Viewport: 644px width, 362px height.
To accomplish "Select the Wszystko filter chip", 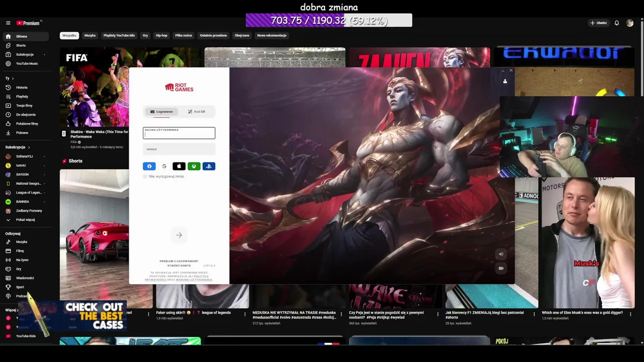I will tap(69, 36).
